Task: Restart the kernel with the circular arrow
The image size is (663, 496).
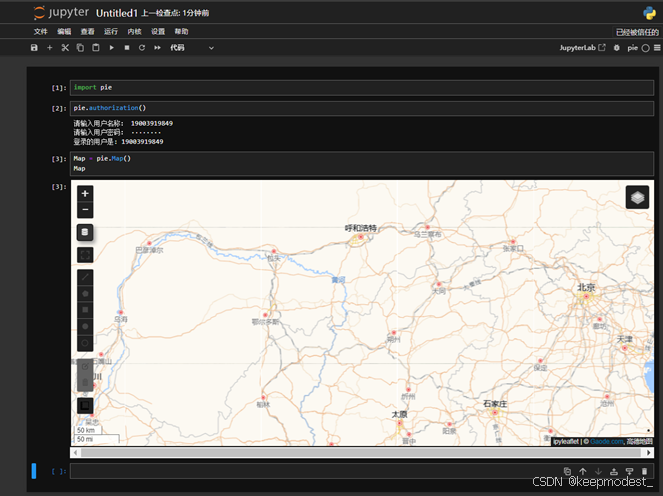Action: pos(142,48)
